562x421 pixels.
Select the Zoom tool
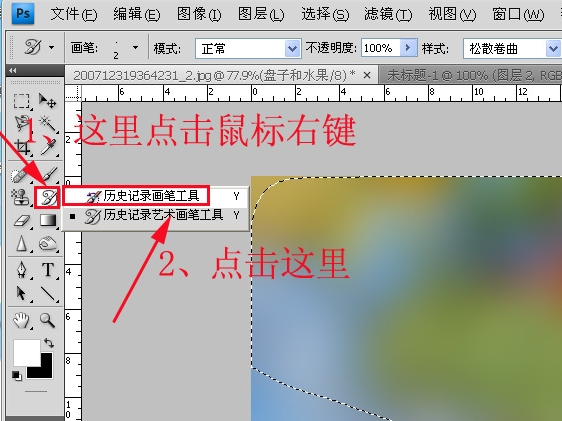click(x=47, y=320)
